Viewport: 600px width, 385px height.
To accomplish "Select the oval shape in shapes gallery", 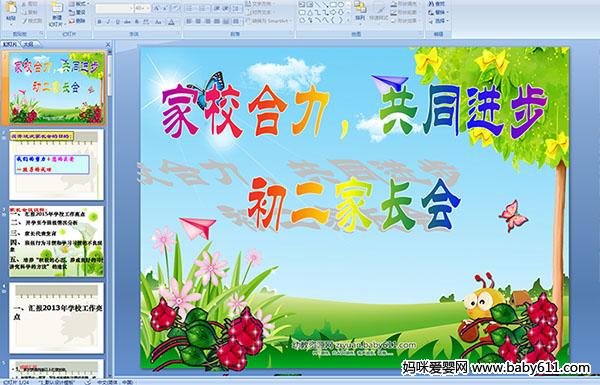I will 341,5.
